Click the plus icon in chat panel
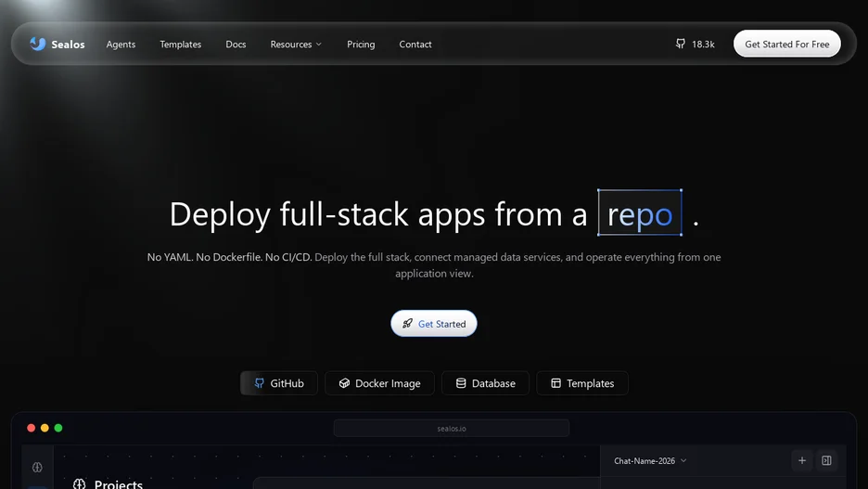 801,460
